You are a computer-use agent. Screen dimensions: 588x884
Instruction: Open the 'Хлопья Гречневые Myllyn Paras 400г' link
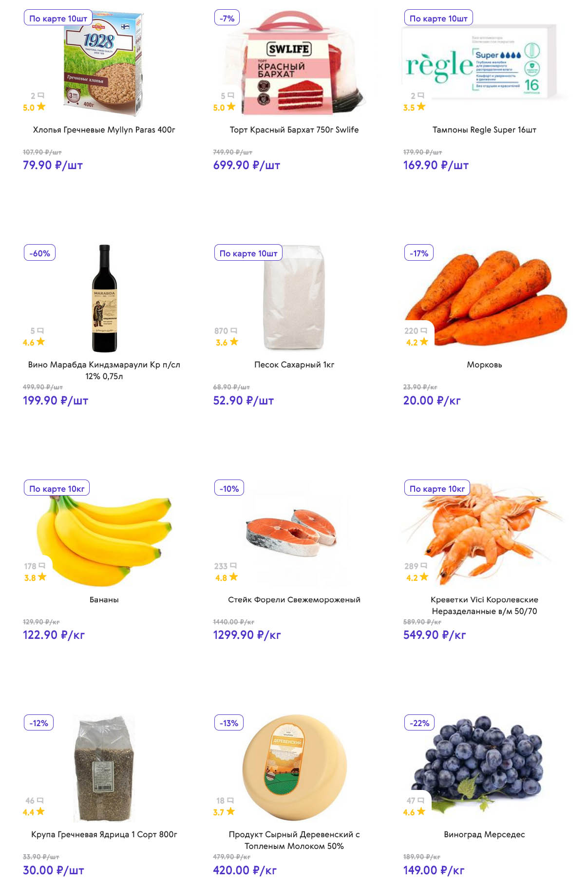(x=104, y=130)
